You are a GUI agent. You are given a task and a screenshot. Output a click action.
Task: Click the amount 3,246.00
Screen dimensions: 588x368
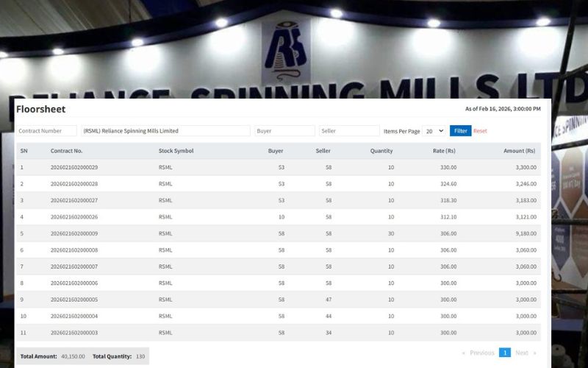pos(526,183)
